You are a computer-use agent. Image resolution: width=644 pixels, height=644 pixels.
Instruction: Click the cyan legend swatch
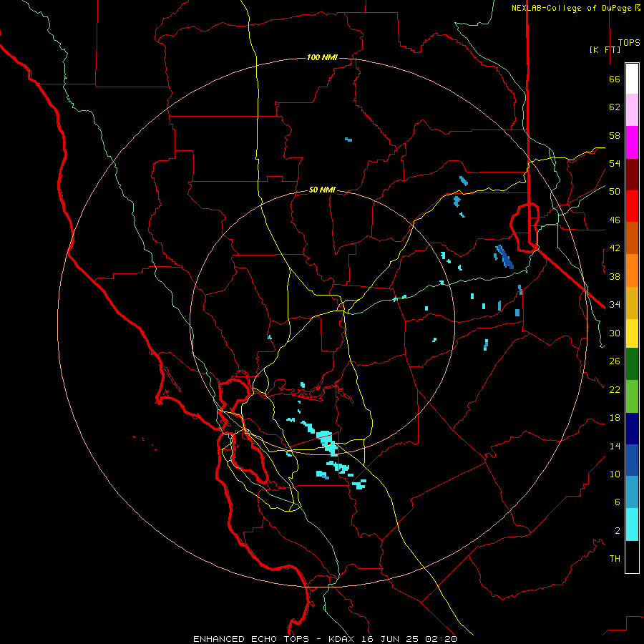632,525
